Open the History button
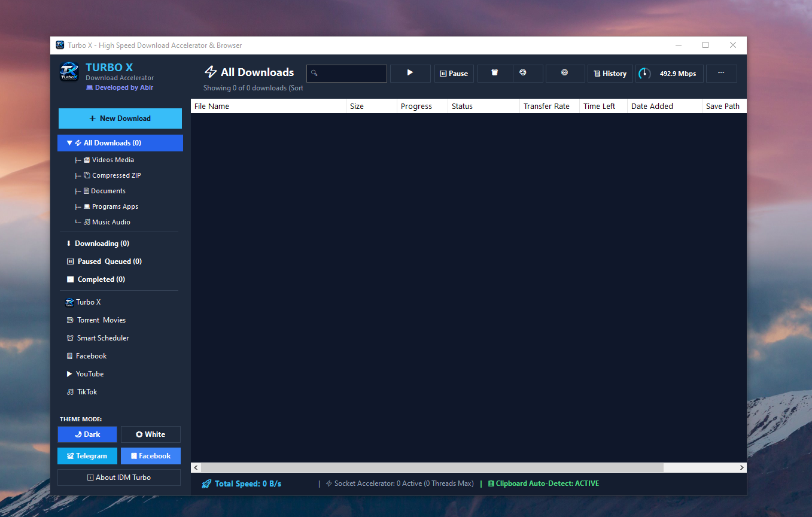This screenshot has height=517, width=812. pos(610,74)
